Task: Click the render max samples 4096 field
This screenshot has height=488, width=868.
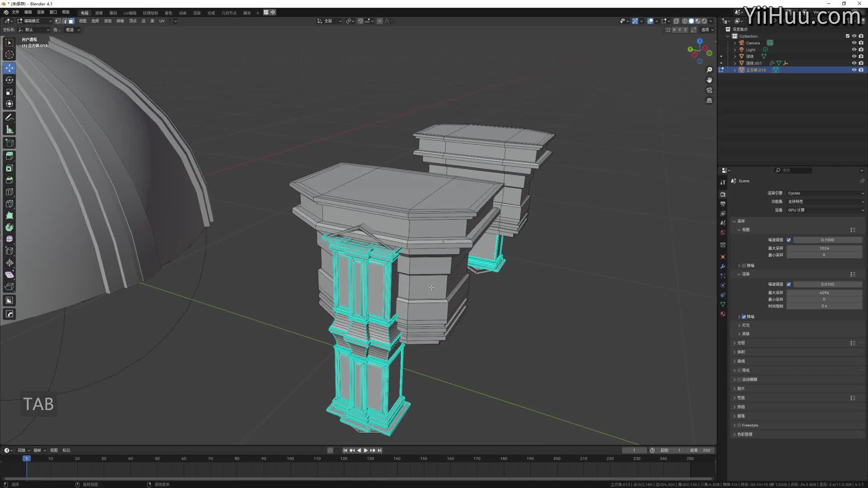Action: pyautogui.click(x=824, y=293)
